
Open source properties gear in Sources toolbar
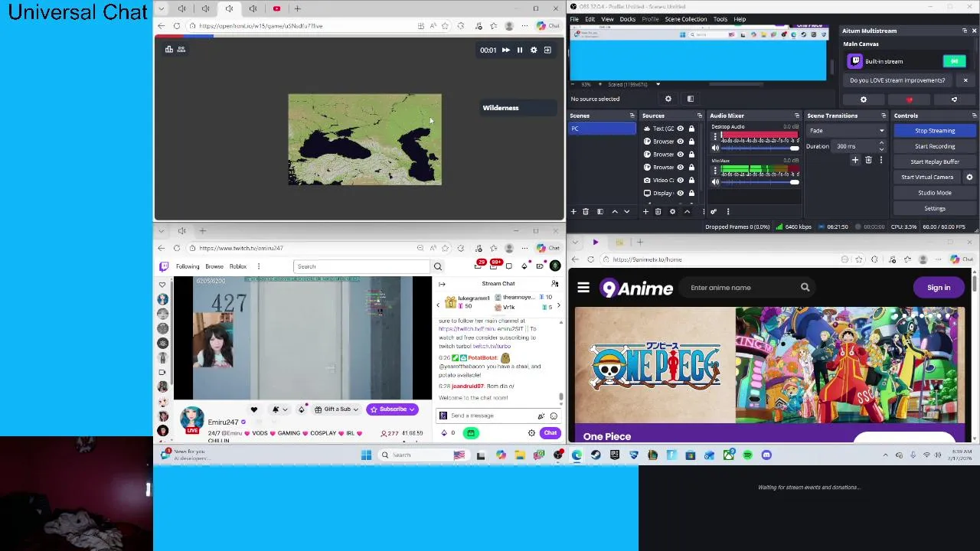pos(673,211)
